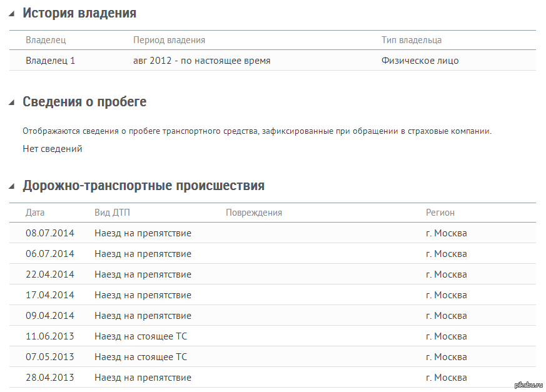Collapse the Сведения о пробеге section triangle
546x392 pixels.
click(12, 103)
